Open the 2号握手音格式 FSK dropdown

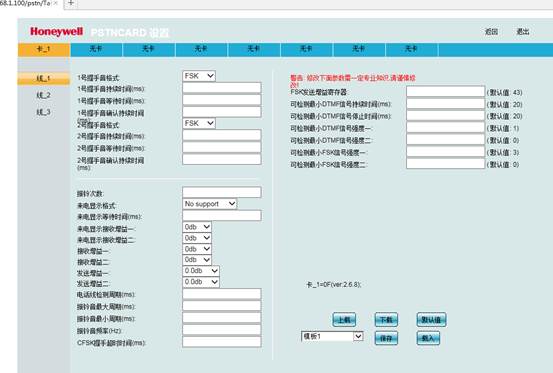(x=199, y=123)
